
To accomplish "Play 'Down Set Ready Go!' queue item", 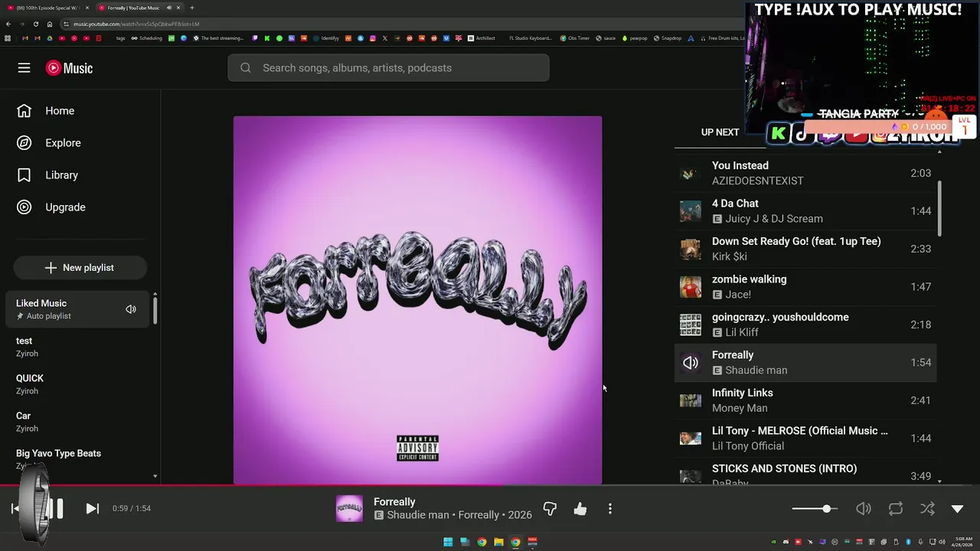I will pos(805,249).
